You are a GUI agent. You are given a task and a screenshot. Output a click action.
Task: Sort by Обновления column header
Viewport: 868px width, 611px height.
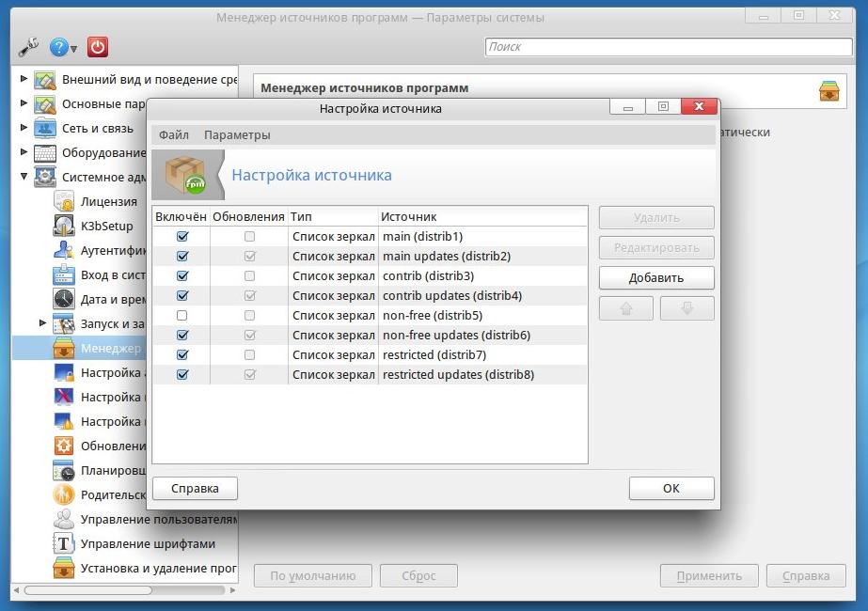tap(248, 216)
